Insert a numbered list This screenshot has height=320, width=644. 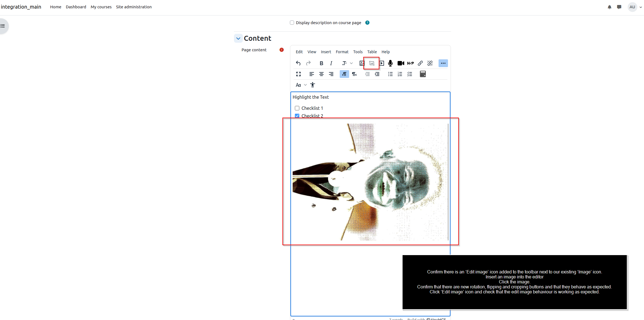pyautogui.click(x=400, y=74)
